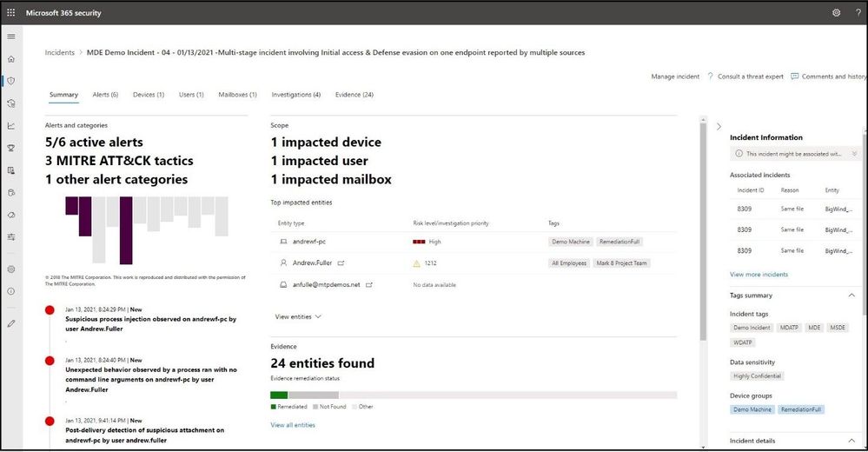Click Incidents breadcrumb link
The image size is (868, 452).
[x=60, y=53]
